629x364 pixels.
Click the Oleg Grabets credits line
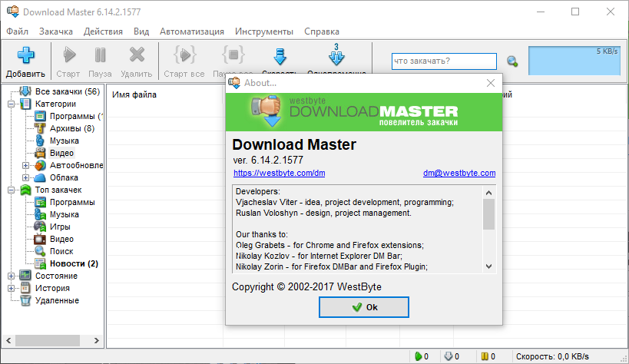click(x=329, y=245)
